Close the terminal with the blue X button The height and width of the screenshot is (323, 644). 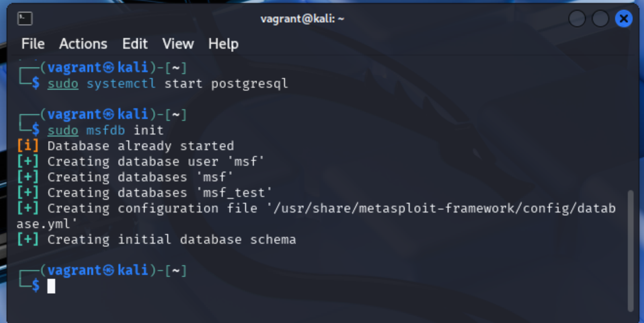[624, 19]
